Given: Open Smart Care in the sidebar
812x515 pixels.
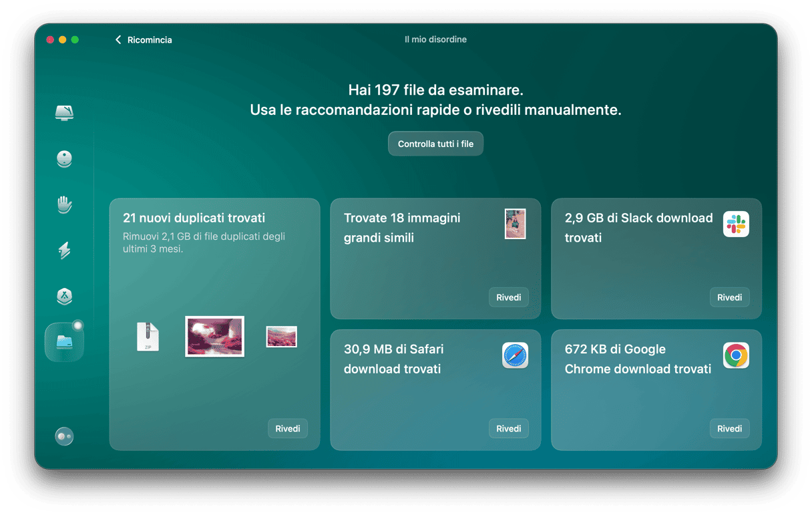Looking at the screenshot, I should pos(64,112).
